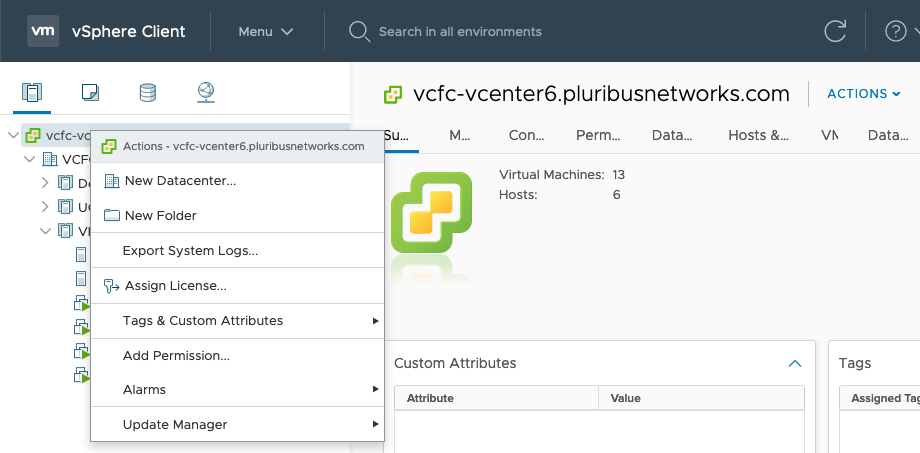Switch to Hosts and Clusters inventory view
The image size is (920, 453).
32,92
